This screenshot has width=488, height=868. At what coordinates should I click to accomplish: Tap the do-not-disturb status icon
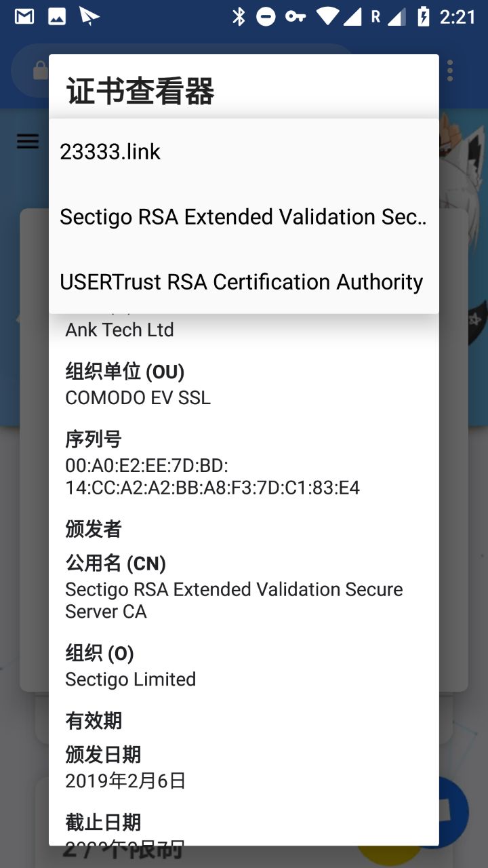pyautogui.click(x=266, y=16)
